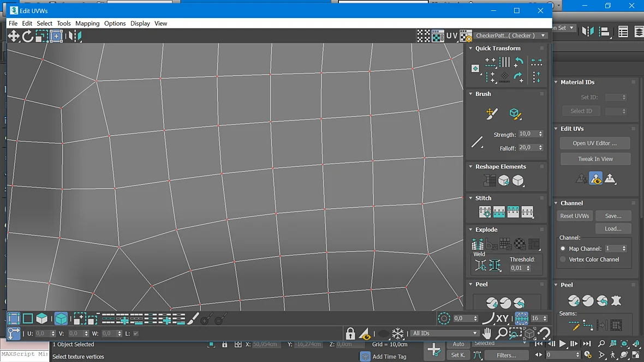Open the CheckerPattern texture dropdown
644x362 pixels.
coord(511,35)
